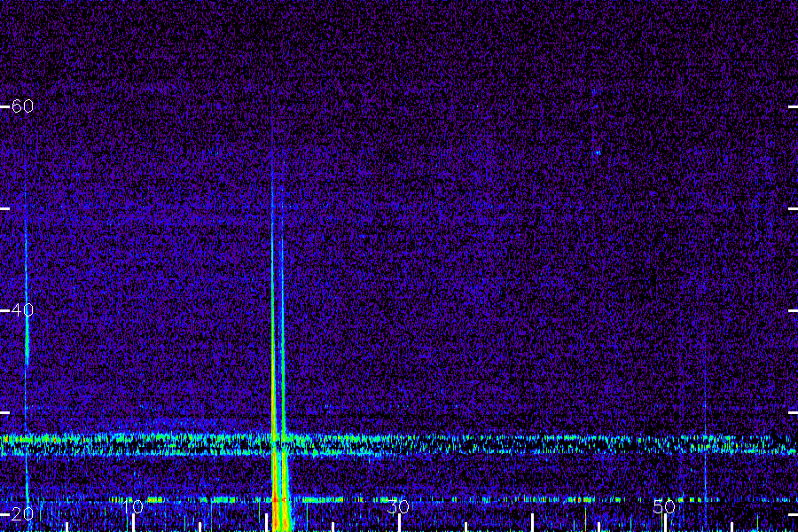Click the 50 label on horizontal axis
The width and height of the screenshot is (798, 532).
(664, 506)
